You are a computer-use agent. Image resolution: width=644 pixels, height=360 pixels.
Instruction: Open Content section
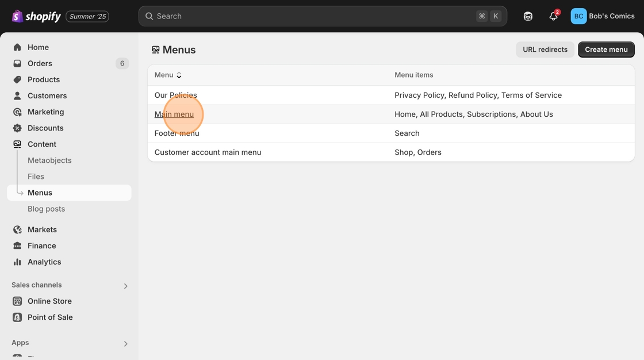point(42,144)
